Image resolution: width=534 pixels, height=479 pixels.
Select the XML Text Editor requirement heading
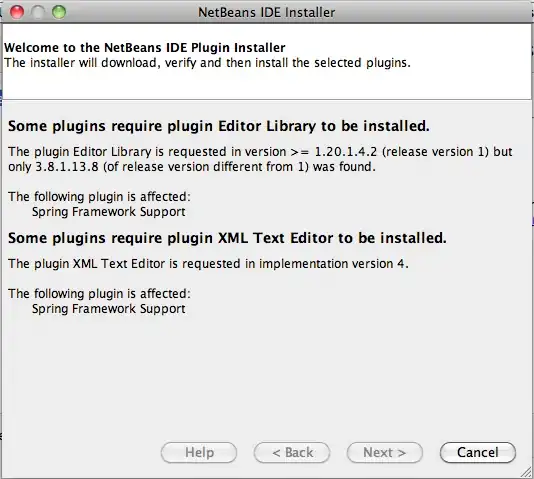click(x=227, y=238)
